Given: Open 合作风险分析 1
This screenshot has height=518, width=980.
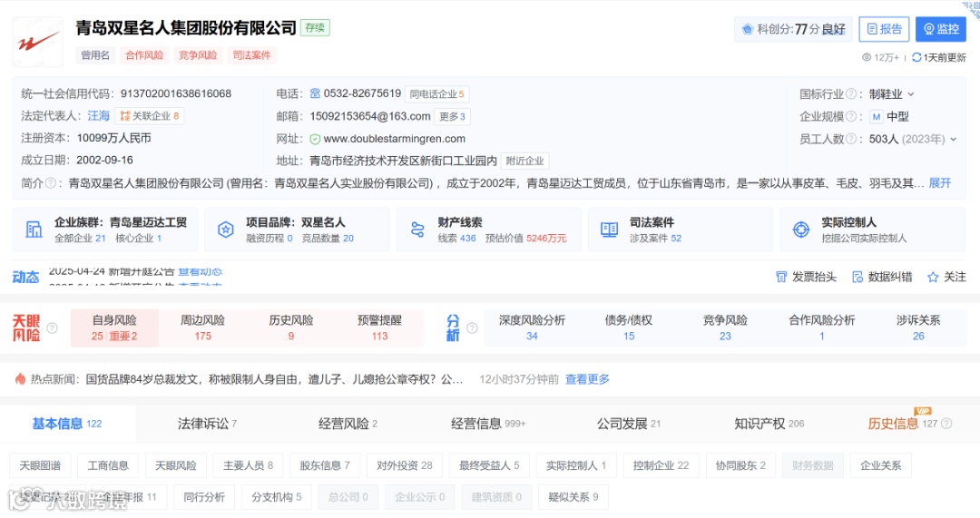Looking at the screenshot, I should (x=822, y=328).
